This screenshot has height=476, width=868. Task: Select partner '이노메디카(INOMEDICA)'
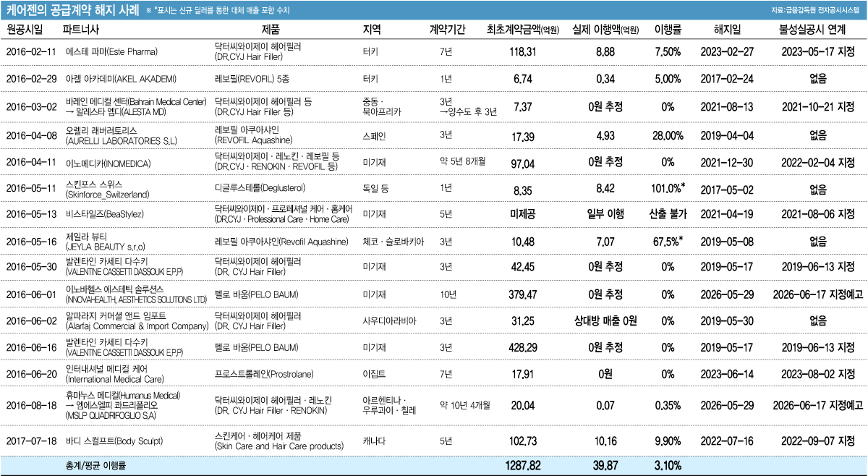click(x=110, y=162)
